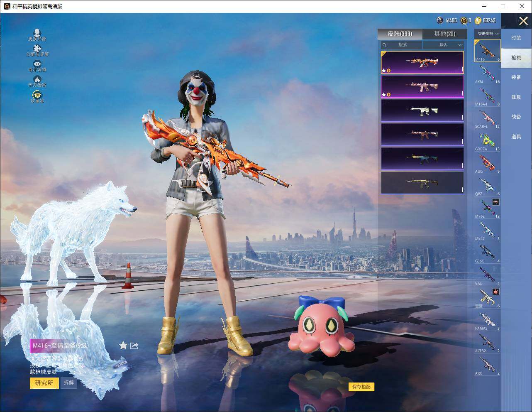Select the FAMAS weapon icon

pyautogui.click(x=488, y=320)
